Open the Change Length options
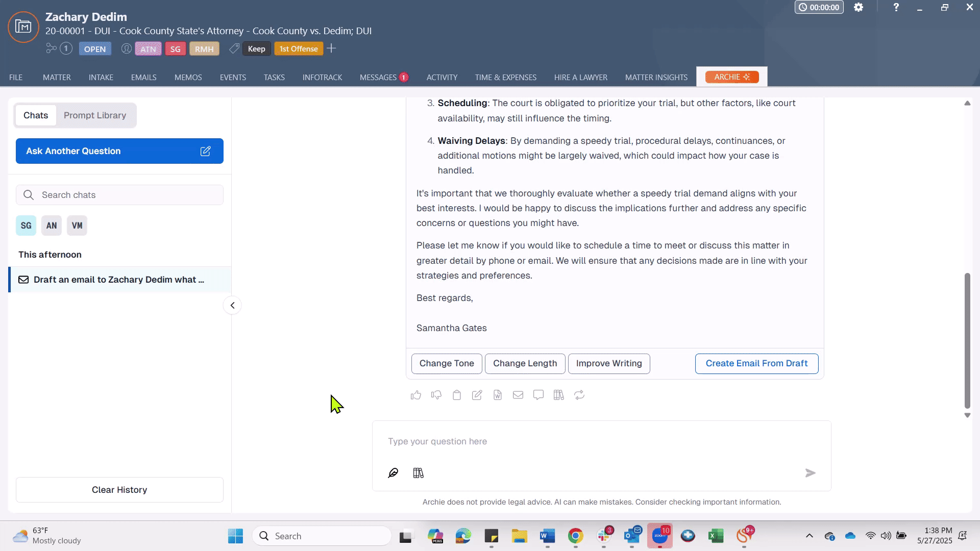 [x=525, y=364]
